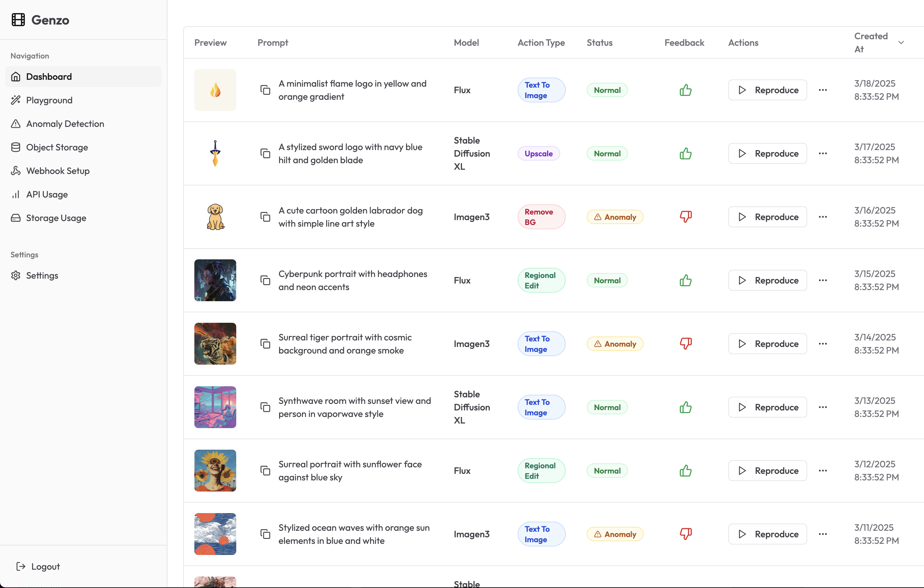Image resolution: width=924 pixels, height=588 pixels.
Task: Open the Cyberpunk portrait preview thumbnail
Action: pyautogui.click(x=215, y=280)
